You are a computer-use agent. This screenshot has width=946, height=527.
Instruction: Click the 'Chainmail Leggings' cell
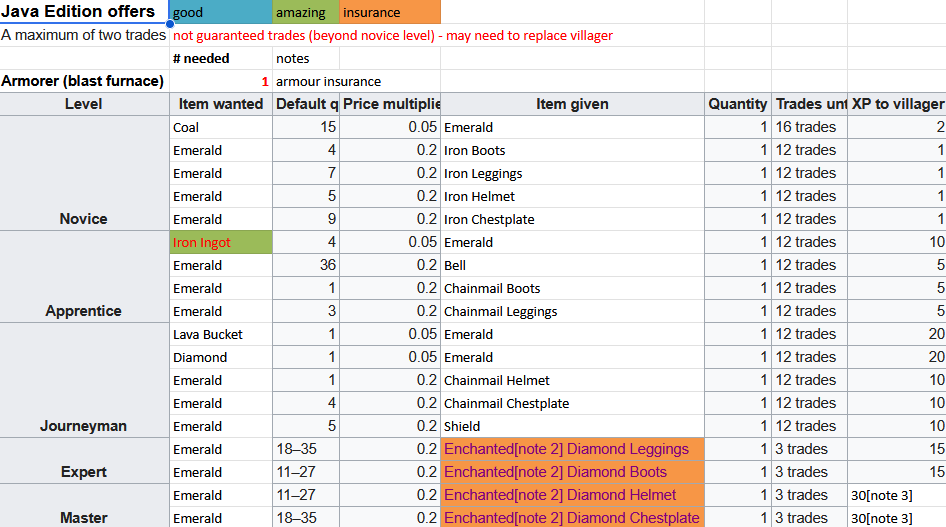[572, 311]
